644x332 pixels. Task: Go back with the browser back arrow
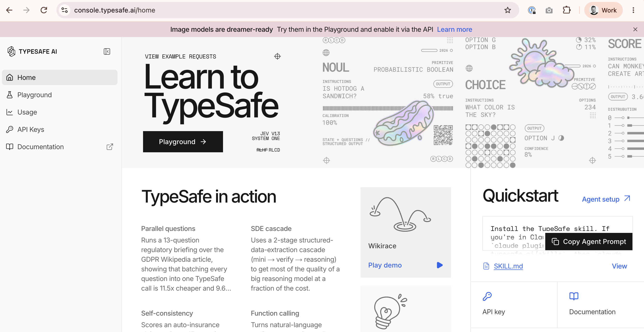coord(9,10)
